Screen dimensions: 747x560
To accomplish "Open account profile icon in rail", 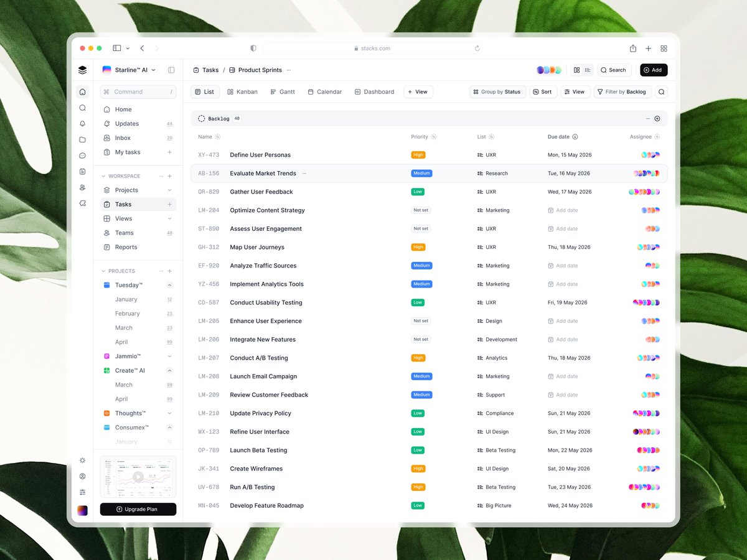I will point(82,477).
